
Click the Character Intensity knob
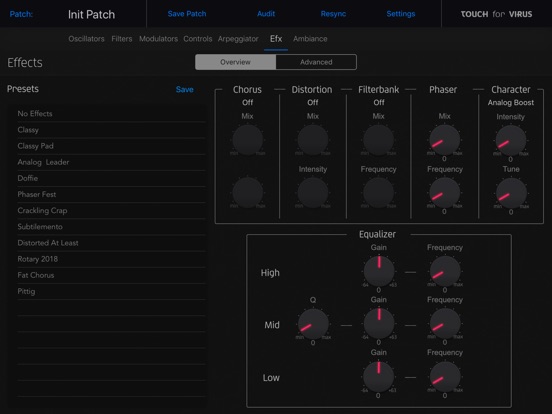[510, 140]
